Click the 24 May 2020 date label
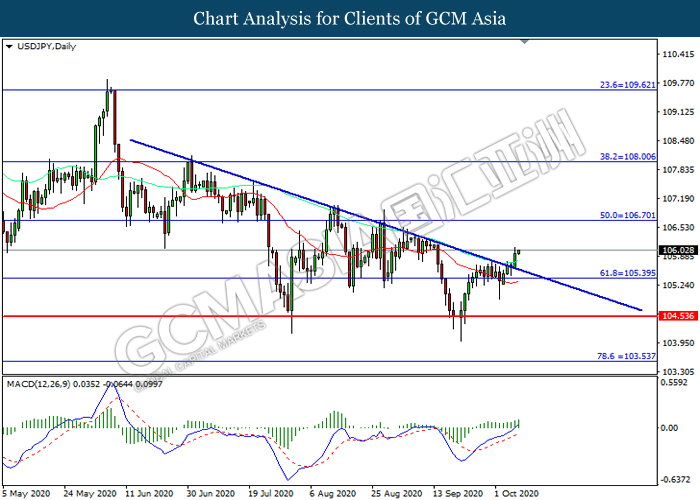Image resolution: width=700 pixels, height=500 pixels. coord(90,493)
